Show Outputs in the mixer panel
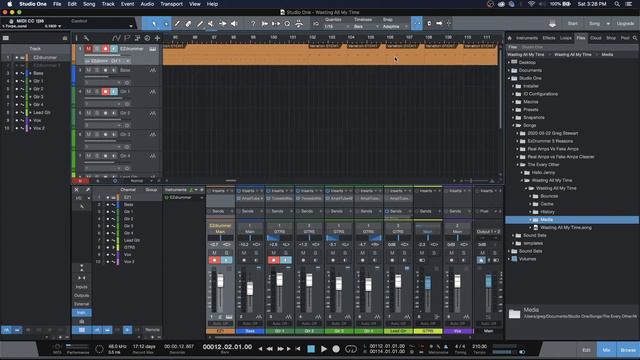This screenshot has width=640, height=360. tap(82, 296)
